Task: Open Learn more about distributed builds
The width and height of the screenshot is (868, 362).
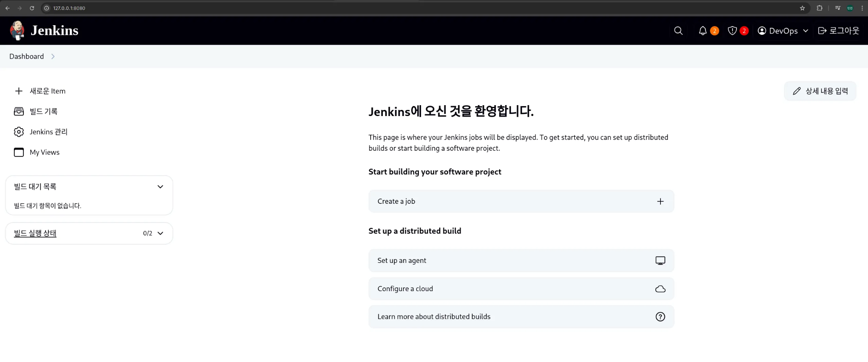Action: click(x=521, y=316)
